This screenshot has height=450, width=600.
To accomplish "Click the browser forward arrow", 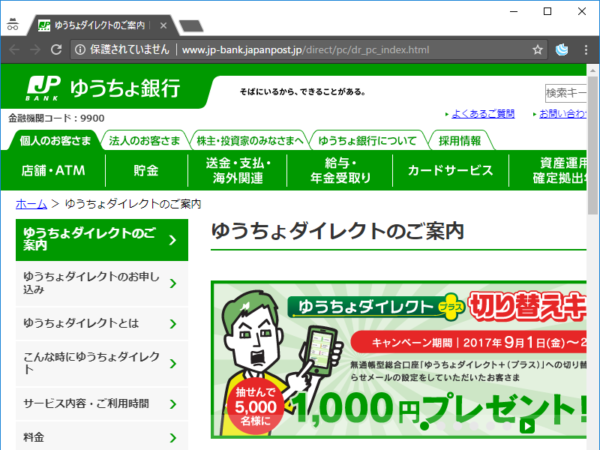I will coord(41,49).
